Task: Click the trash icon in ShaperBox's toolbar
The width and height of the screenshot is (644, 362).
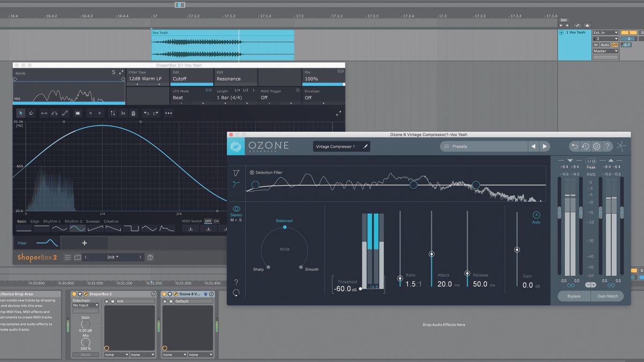Action: (133, 113)
